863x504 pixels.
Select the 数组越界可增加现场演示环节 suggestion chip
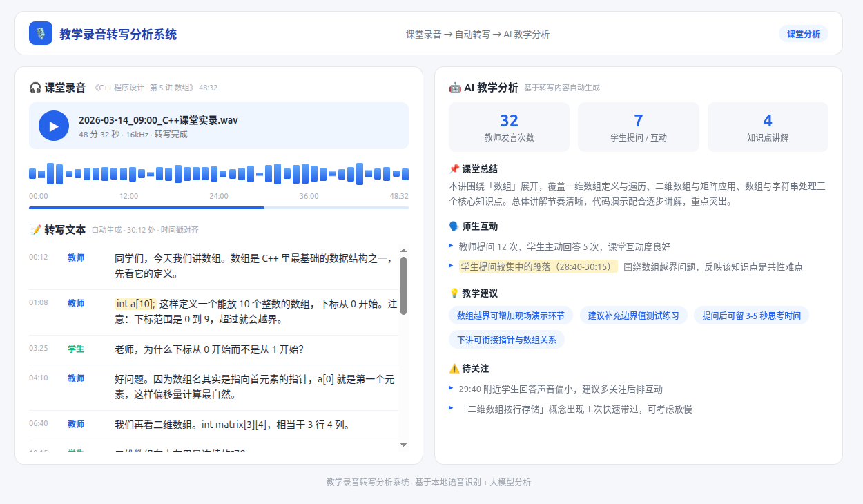[511, 316]
